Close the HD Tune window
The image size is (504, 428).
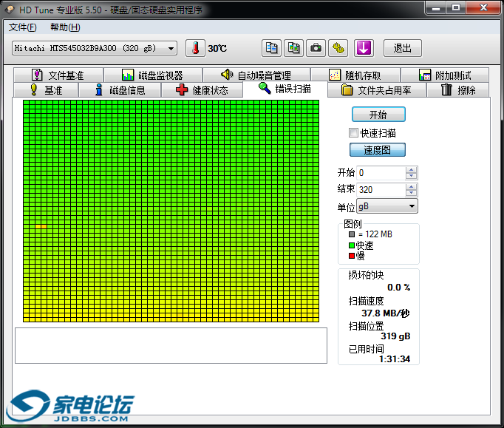(483, 7)
